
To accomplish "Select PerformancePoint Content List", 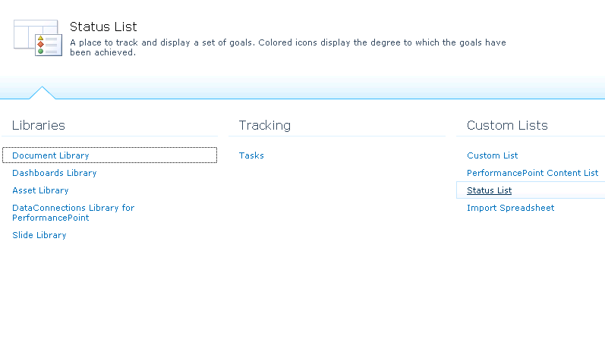I will [532, 173].
